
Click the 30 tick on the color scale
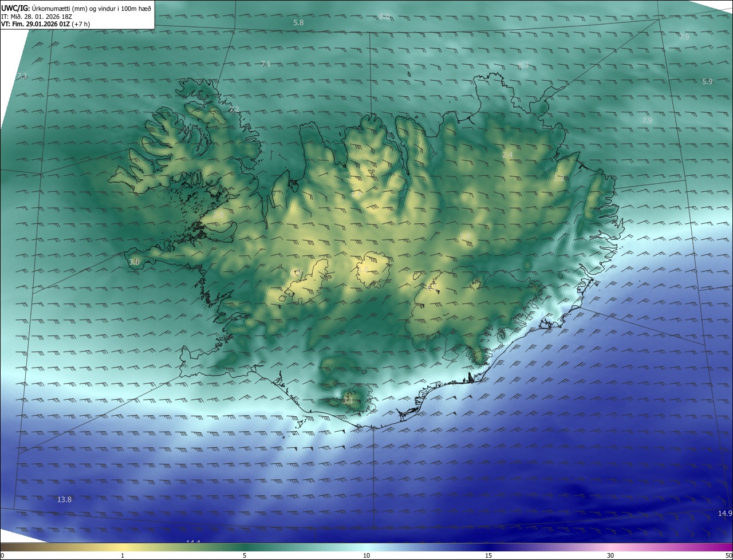point(610,555)
